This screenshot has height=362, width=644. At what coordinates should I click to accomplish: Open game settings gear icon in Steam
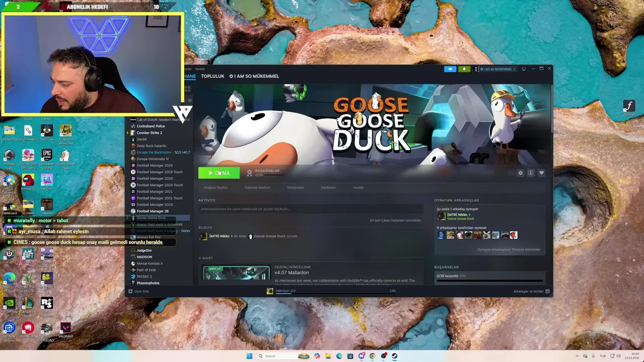pos(520,173)
